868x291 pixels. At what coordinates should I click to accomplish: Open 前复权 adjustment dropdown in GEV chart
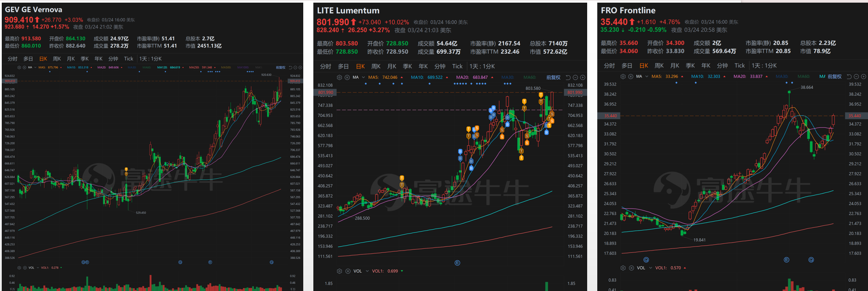pos(280,67)
